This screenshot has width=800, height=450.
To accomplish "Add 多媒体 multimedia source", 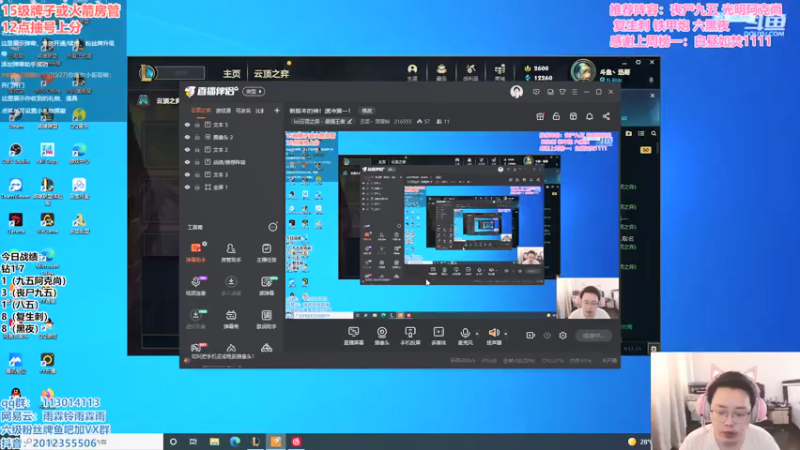I will click(x=438, y=336).
